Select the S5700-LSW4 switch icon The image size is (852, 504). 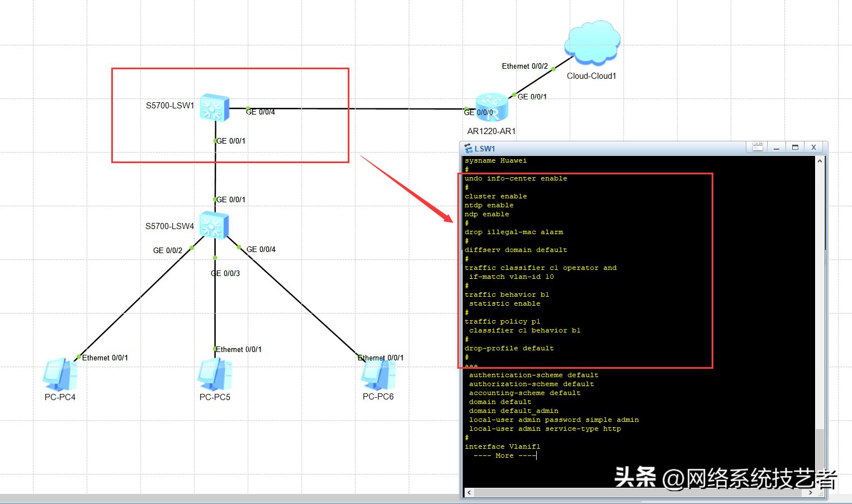[x=214, y=225]
